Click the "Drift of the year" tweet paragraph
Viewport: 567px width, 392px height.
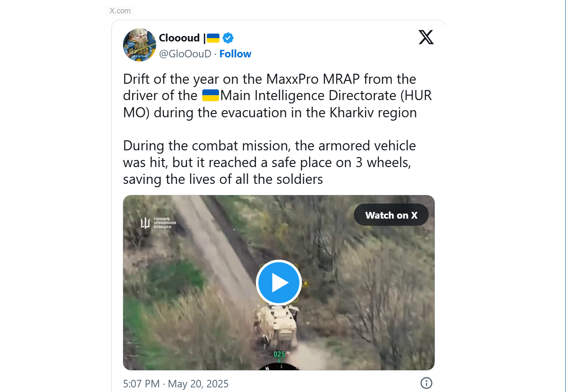(277, 96)
